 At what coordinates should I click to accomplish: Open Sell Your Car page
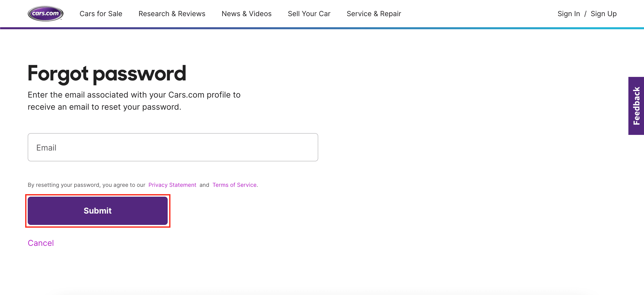coord(309,14)
